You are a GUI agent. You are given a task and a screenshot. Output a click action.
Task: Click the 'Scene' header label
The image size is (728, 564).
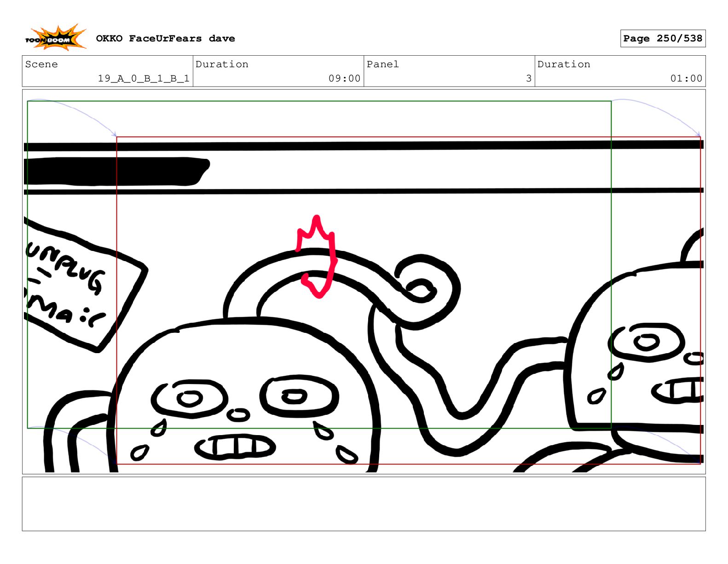pos(41,64)
